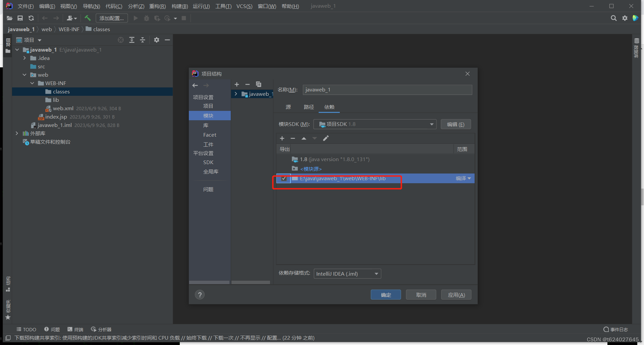Click the Stop square icon in toolbar
The width and height of the screenshot is (644, 345).
pyautogui.click(x=184, y=18)
